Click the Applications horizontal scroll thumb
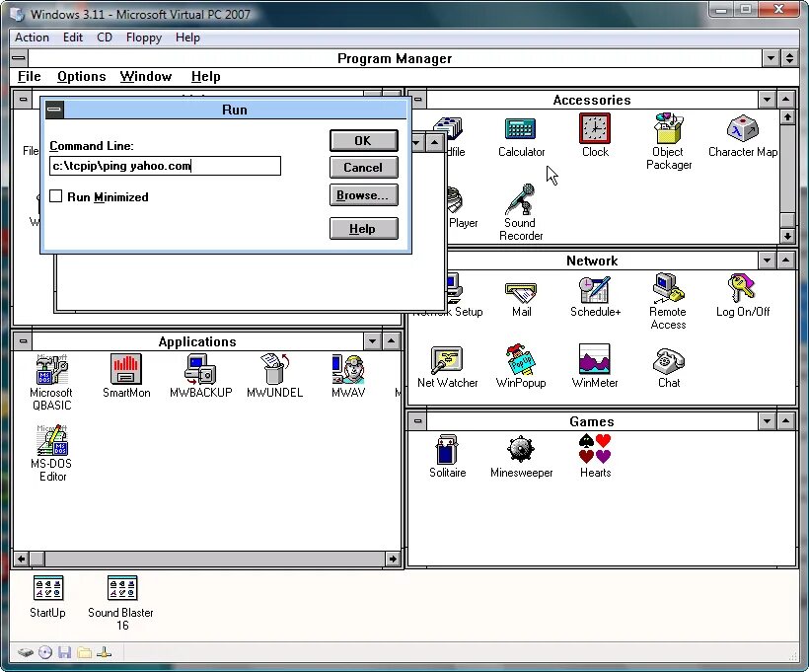 tap(37, 559)
